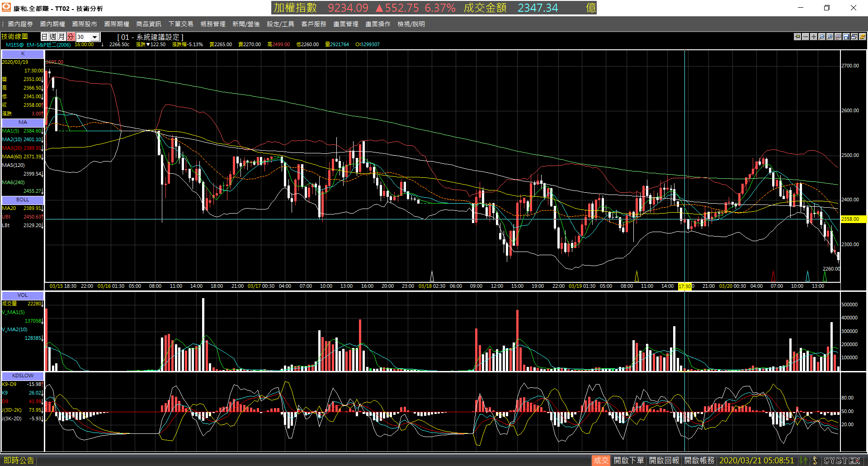This screenshot has width=868, height=466.
Task: Click the M1ES@ EM-S&P近二(2006) symbol name
Action: coord(38,45)
